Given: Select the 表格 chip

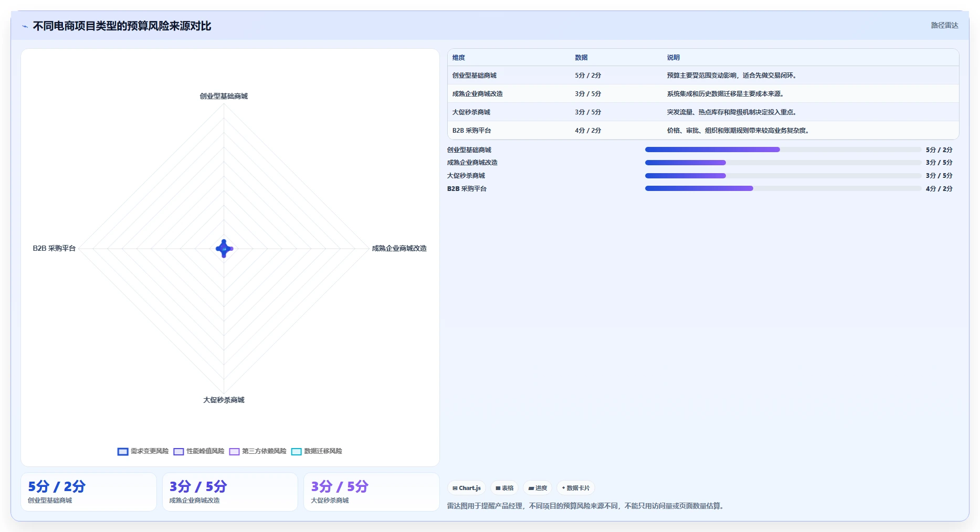Looking at the screenshot, I should click(504, 488).
